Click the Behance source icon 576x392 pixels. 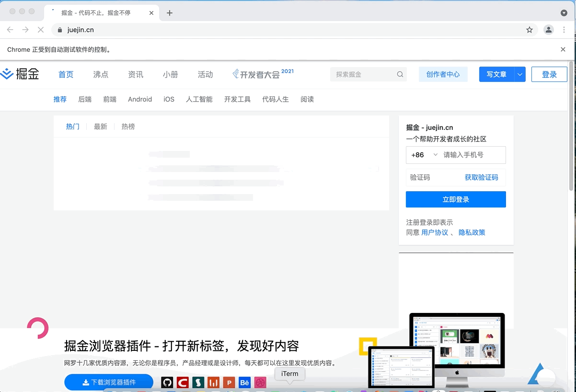coord(244,382)
